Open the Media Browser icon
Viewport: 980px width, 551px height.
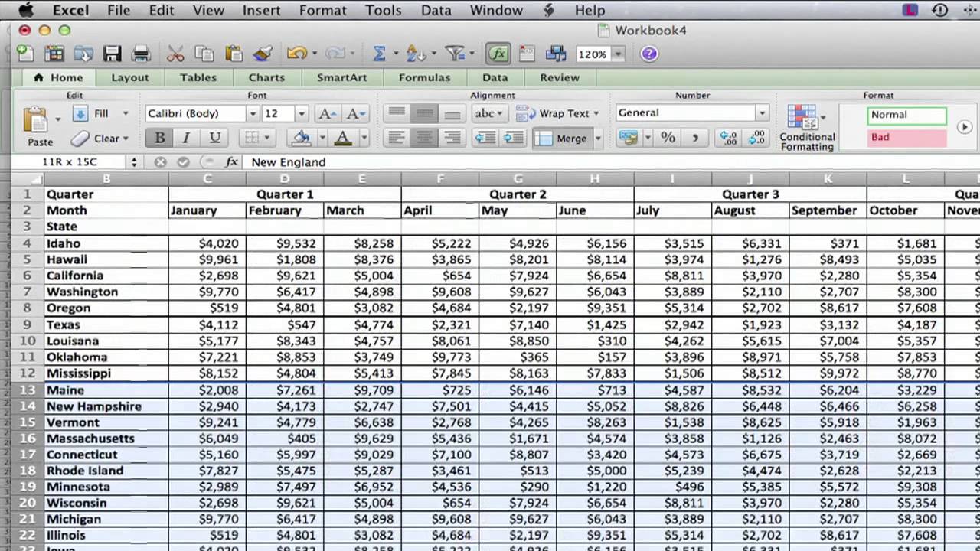click(x=556, y=54)
